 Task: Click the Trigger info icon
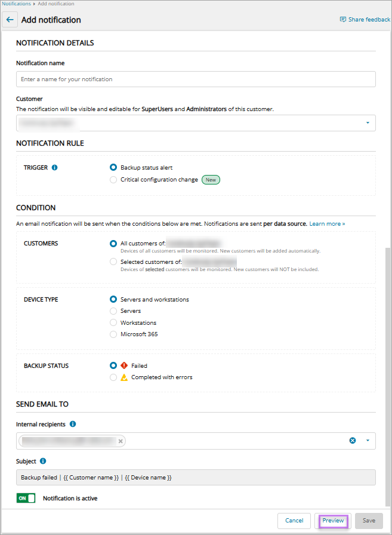[x=54, y=168]
